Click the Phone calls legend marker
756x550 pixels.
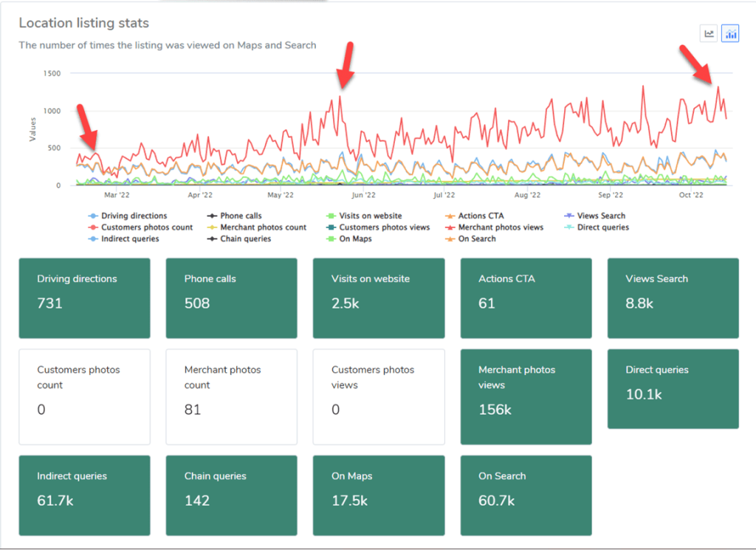pyautogui.click(x=212, y=216)
